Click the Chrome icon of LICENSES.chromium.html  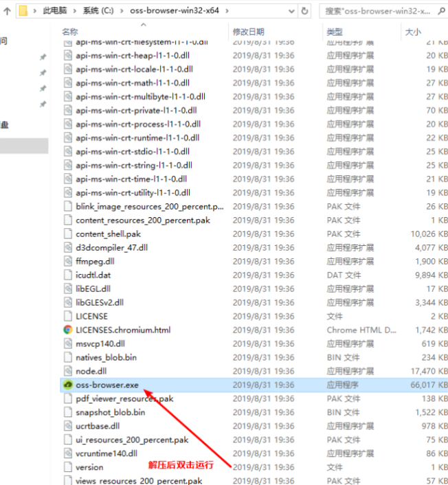pos(68,330)
